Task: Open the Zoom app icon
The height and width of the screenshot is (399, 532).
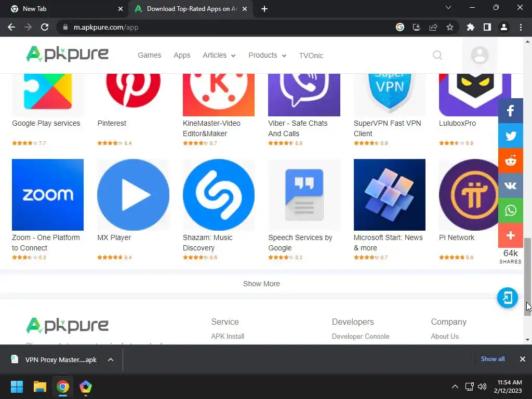Action: tap(48, 195)
